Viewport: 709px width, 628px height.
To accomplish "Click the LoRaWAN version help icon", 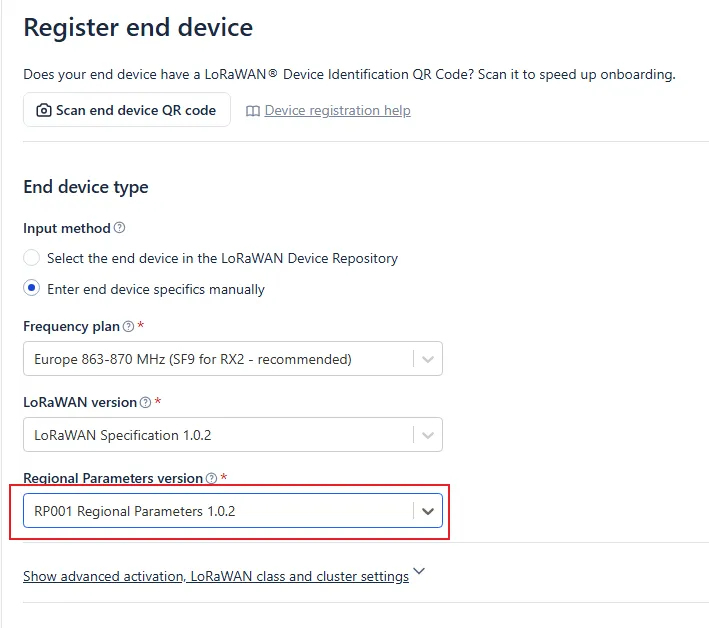I will point(145,402).
